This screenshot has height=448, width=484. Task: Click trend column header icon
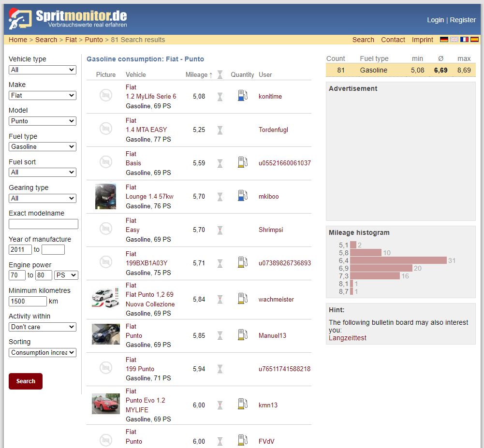220,74
